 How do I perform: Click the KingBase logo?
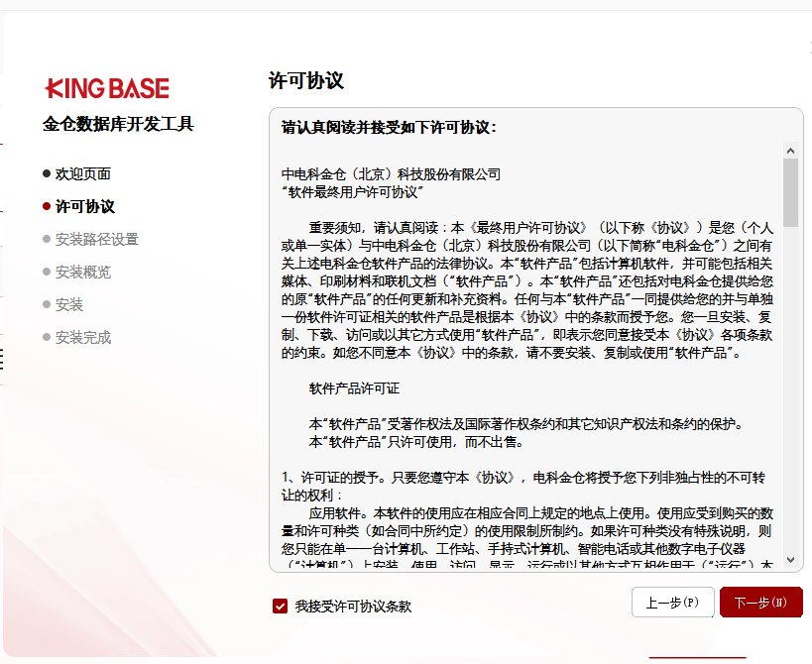coord(107,88)
